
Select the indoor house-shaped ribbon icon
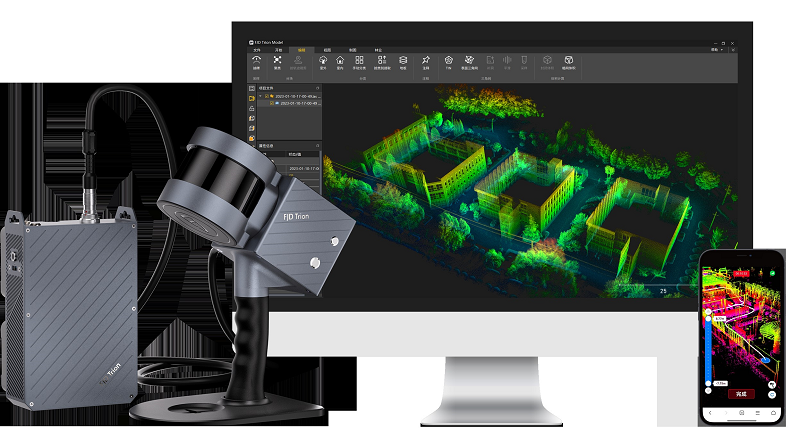(341, 61)
